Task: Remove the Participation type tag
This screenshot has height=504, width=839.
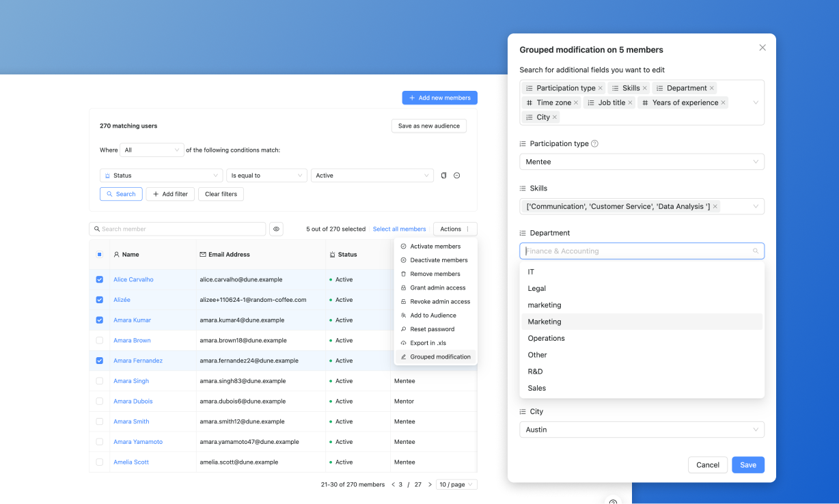Action: (601, 88)
